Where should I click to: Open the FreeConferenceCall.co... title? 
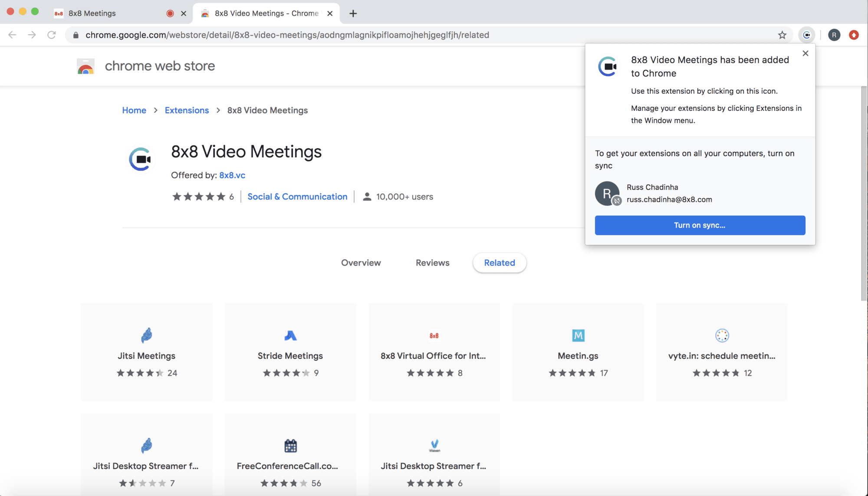(x=287, y=466)
